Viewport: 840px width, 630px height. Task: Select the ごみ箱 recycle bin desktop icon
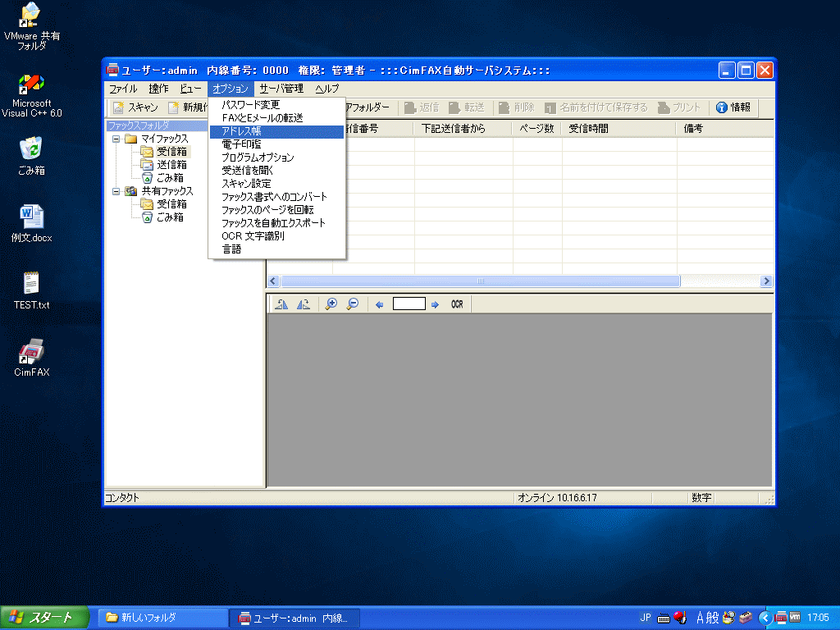click(32, 157)
